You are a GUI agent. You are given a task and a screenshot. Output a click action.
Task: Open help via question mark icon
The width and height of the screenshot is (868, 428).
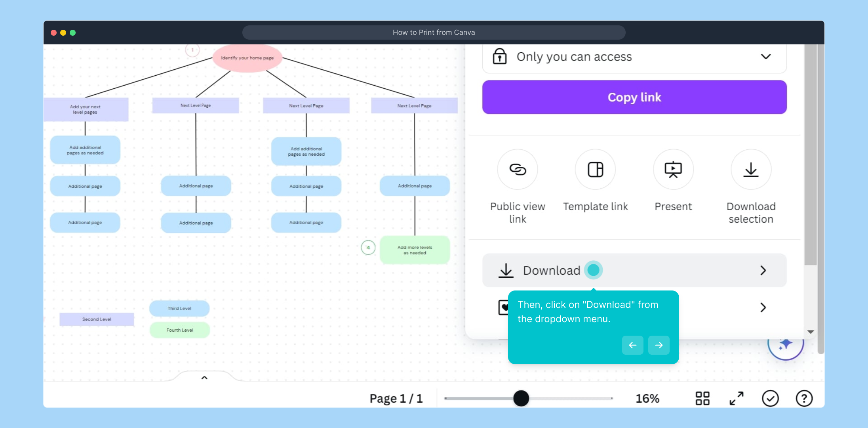pos(804,398)
